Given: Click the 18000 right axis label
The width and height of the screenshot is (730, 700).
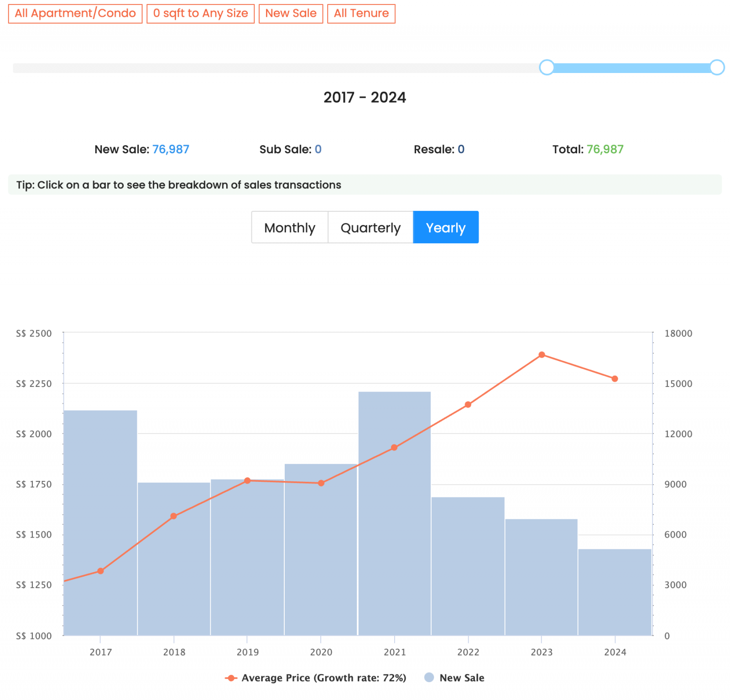Looking at the screenshot, I should click(x=678, y=334).
